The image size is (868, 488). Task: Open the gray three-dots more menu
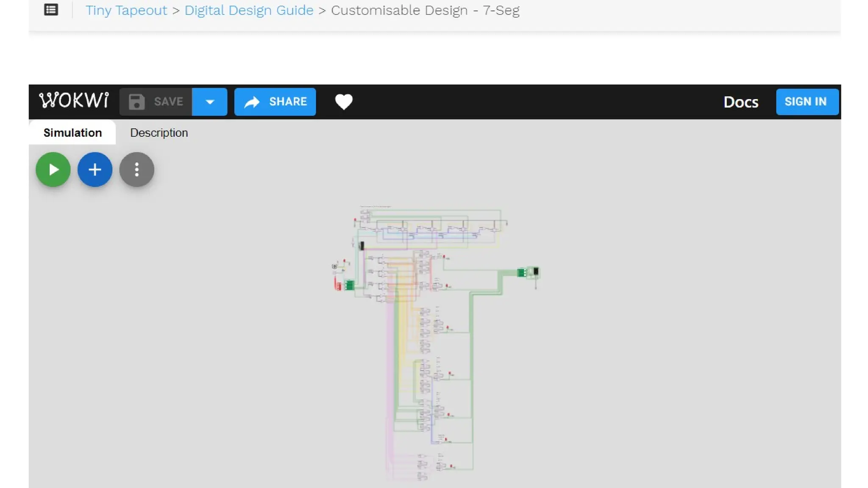pyautogui.click(x=136, y=169)
